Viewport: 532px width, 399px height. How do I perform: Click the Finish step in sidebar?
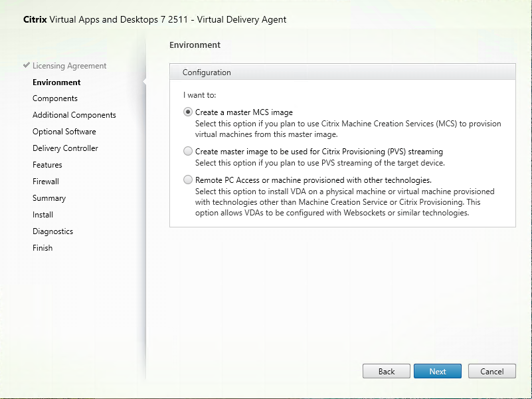click(x=43, y=248)
